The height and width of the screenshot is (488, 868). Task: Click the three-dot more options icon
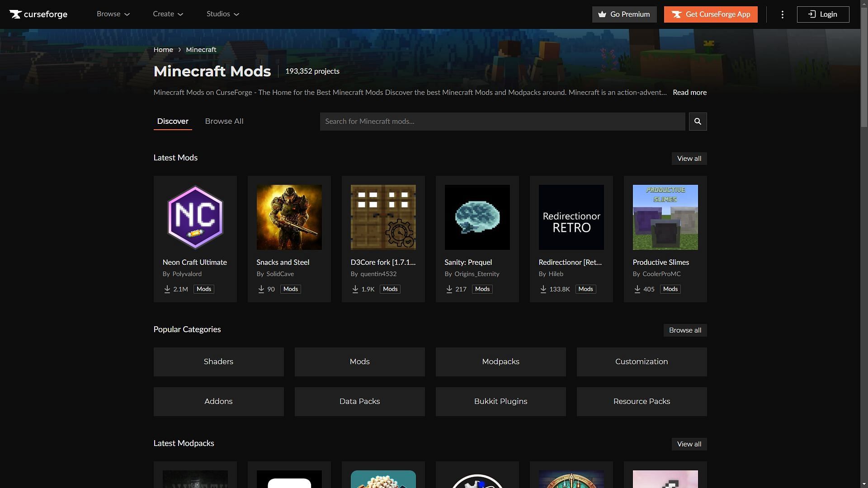(x=782, y=14)
